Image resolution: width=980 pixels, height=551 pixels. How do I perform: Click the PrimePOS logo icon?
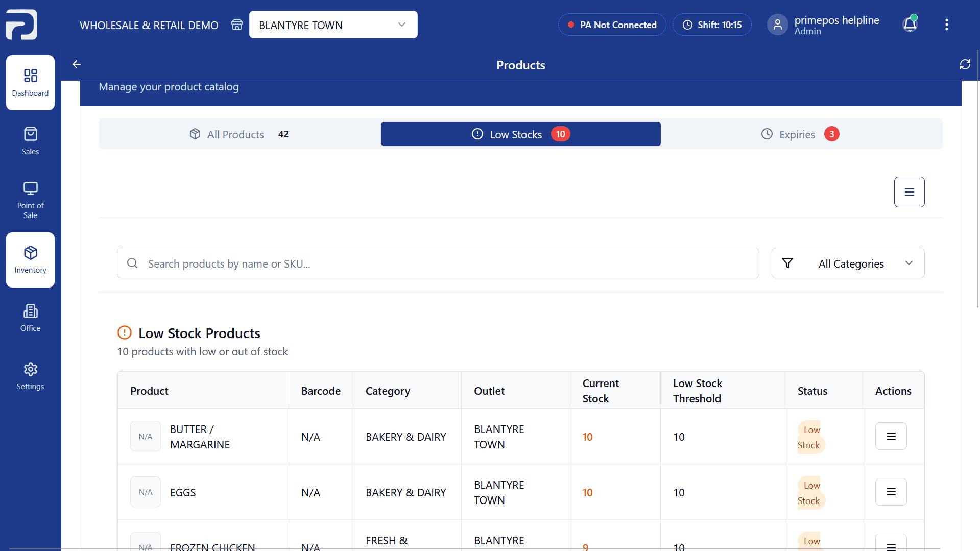(21, 25)
